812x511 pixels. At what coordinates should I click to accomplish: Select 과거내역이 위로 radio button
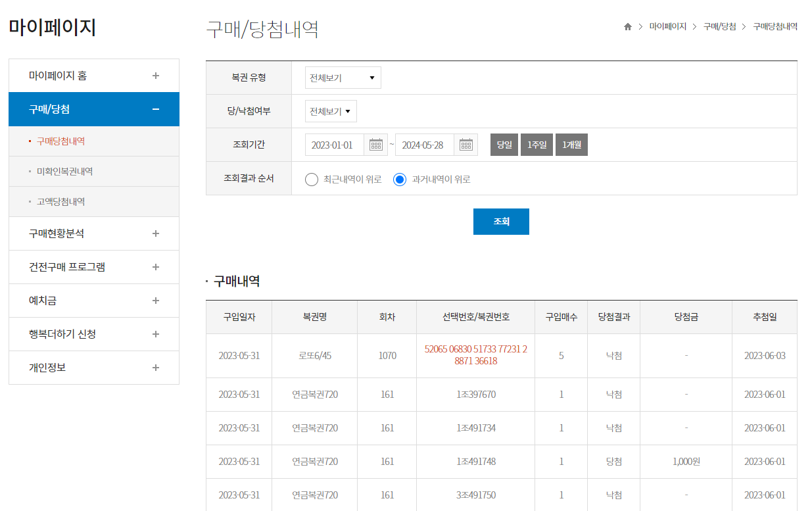(x=400, y=180)
